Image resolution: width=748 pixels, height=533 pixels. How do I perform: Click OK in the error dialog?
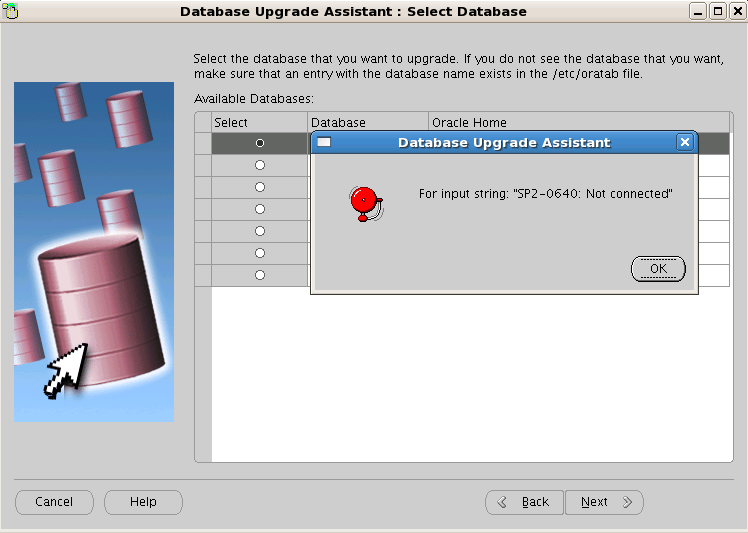pos(658,269)
